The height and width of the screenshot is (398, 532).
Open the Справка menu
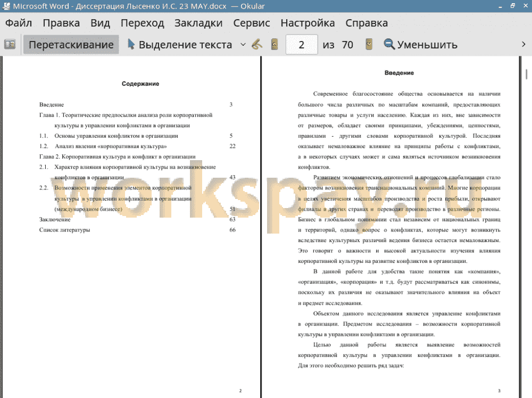point(367,23)
